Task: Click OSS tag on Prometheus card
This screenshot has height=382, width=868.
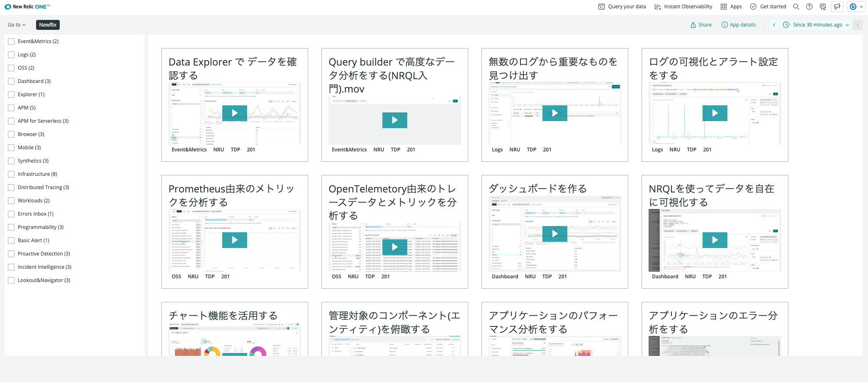Action: click(176, 277)
